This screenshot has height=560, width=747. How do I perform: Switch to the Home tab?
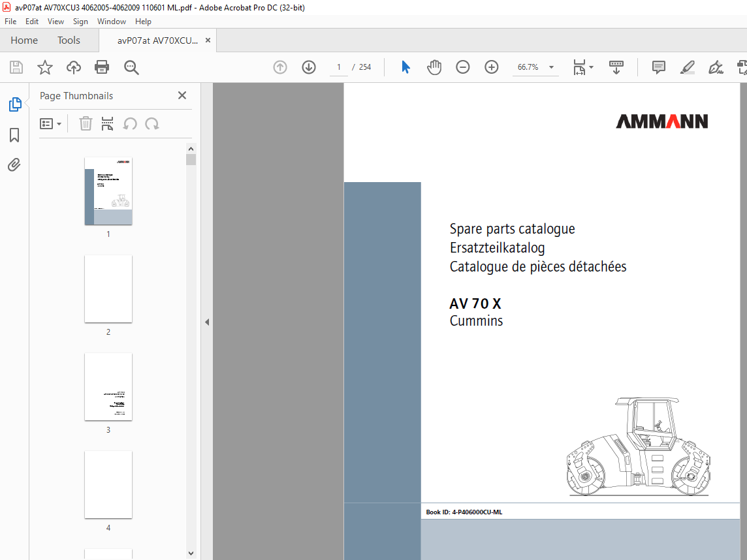[24, 40]
